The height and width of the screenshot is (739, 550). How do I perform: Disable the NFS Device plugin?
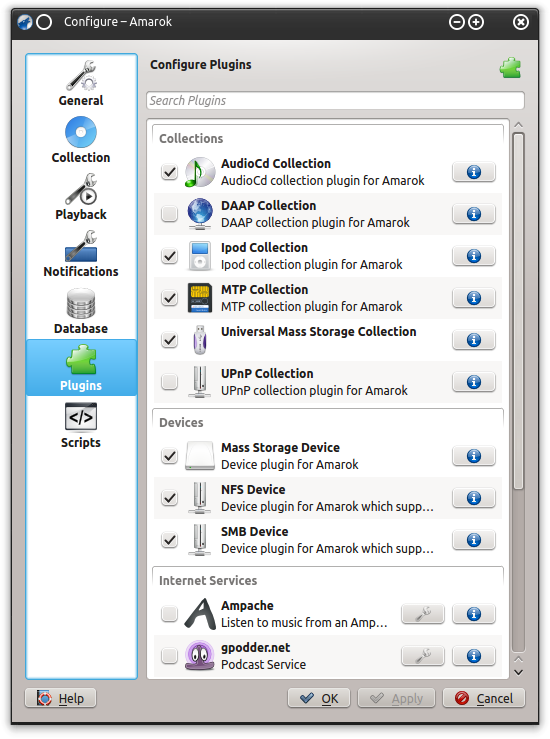(x=169, y=498)
